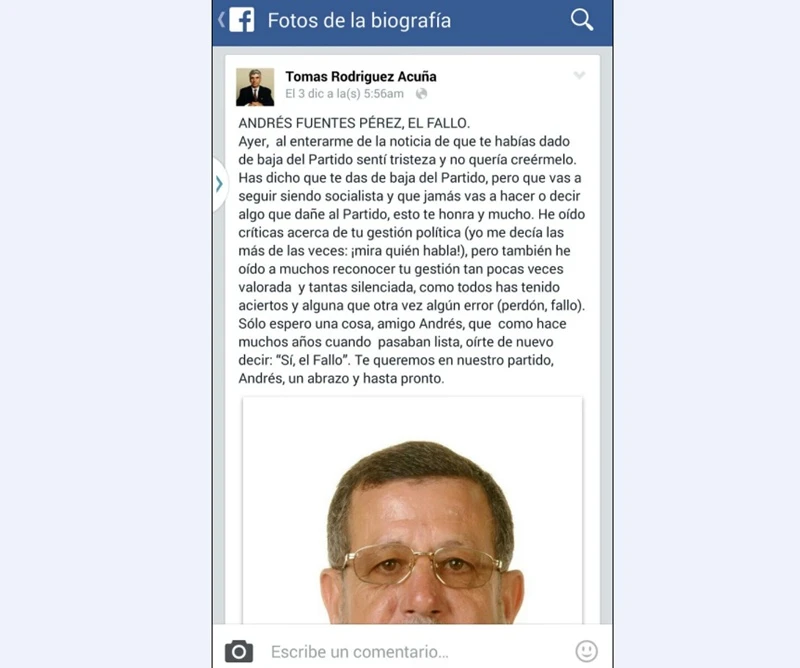800x668 pixels.
Task: Tap the white card area beside the avatar
Action: click(503, 87)
